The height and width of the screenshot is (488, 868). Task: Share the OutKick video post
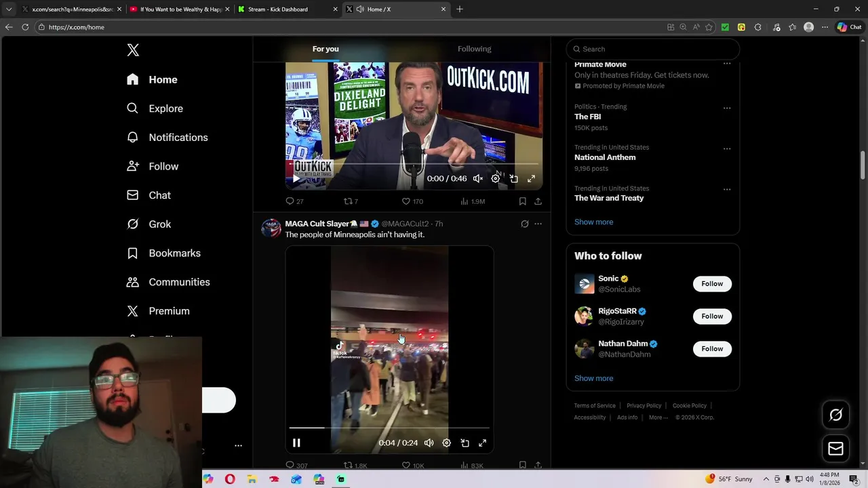click(x=538, y=201)
